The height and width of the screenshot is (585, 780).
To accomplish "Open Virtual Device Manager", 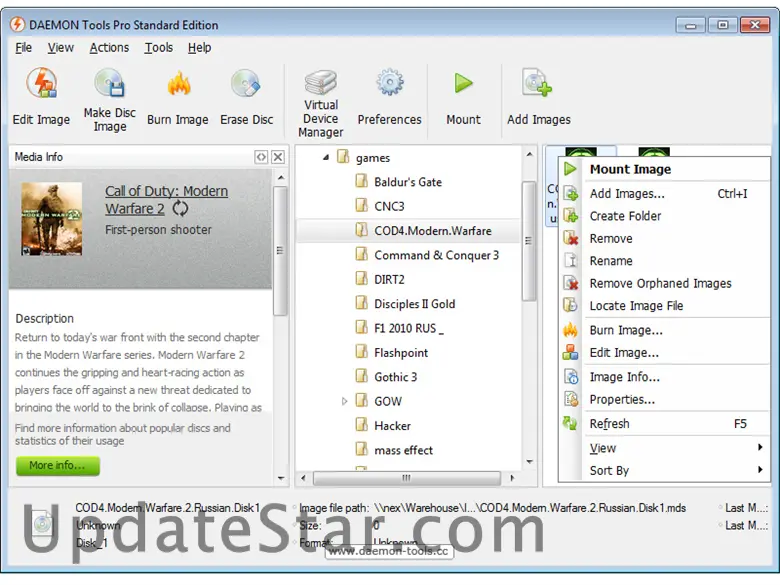I will point(321,103).
